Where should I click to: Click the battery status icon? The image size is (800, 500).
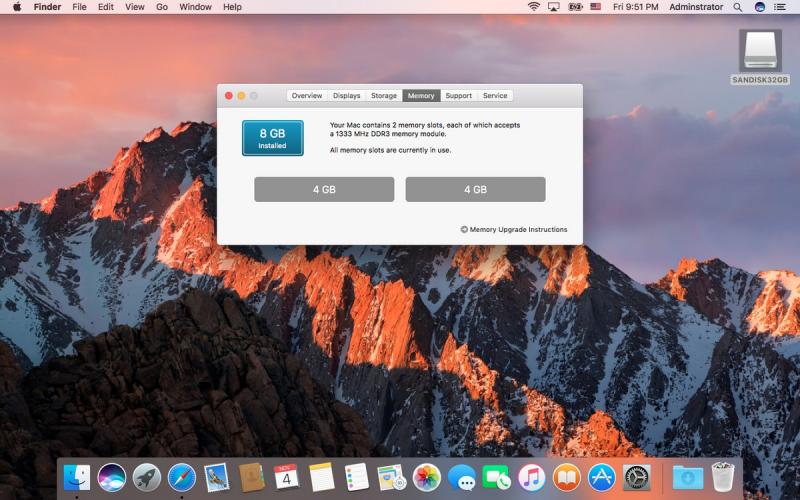pyautogui.click(x=576, y=7)
